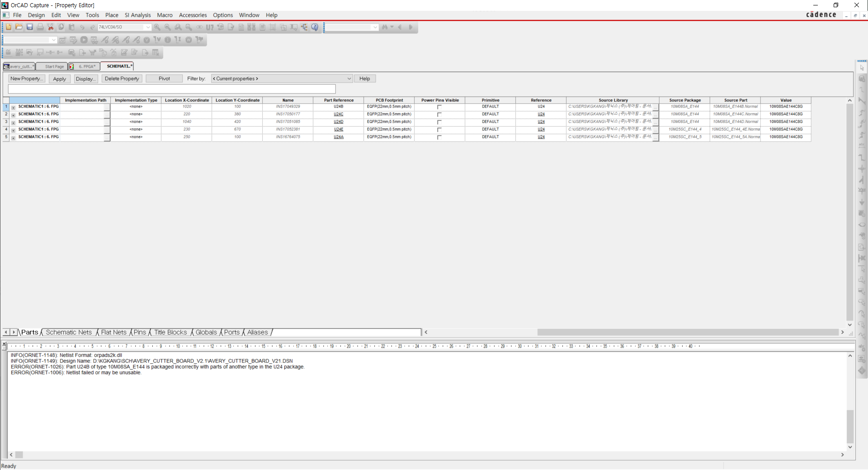
Task: Click the property value edit field
Action: pos(172,89)
